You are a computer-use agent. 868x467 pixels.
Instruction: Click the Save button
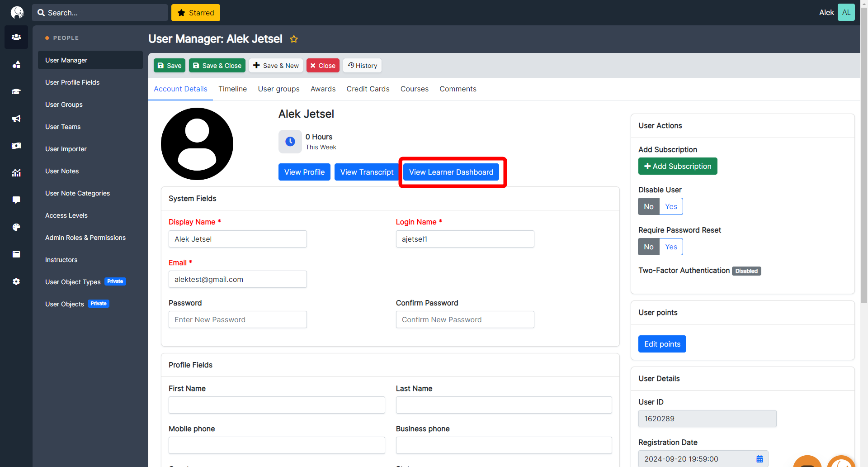pyautogui.click(x=170, y=66)
